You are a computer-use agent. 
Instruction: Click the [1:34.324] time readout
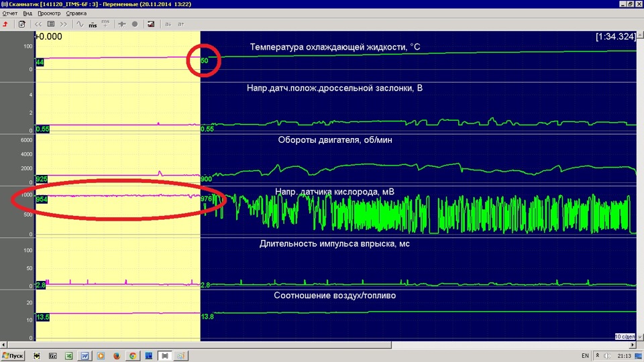(616, 36)
